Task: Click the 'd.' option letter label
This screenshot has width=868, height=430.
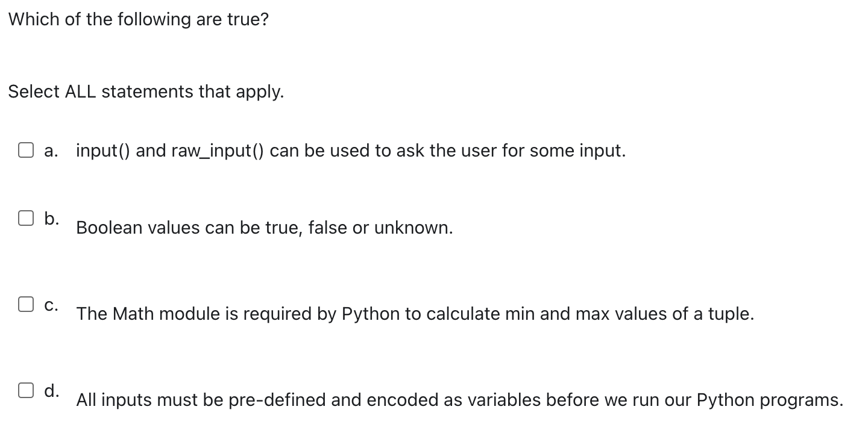Action: [51, 391]
